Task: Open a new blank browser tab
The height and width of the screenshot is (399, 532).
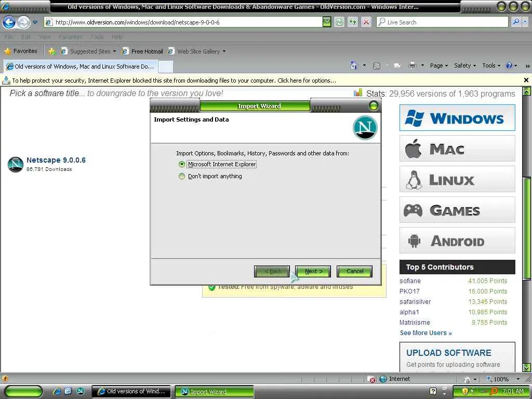Action: 166,67
